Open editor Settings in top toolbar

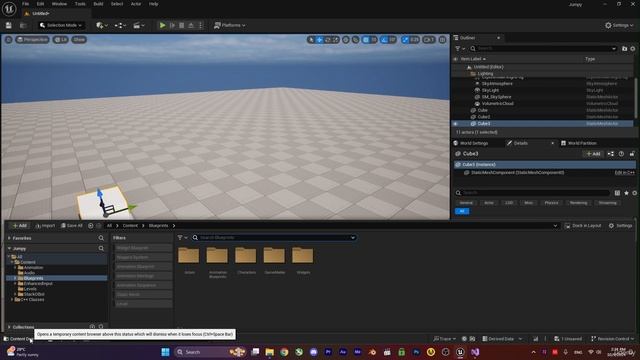619,25
